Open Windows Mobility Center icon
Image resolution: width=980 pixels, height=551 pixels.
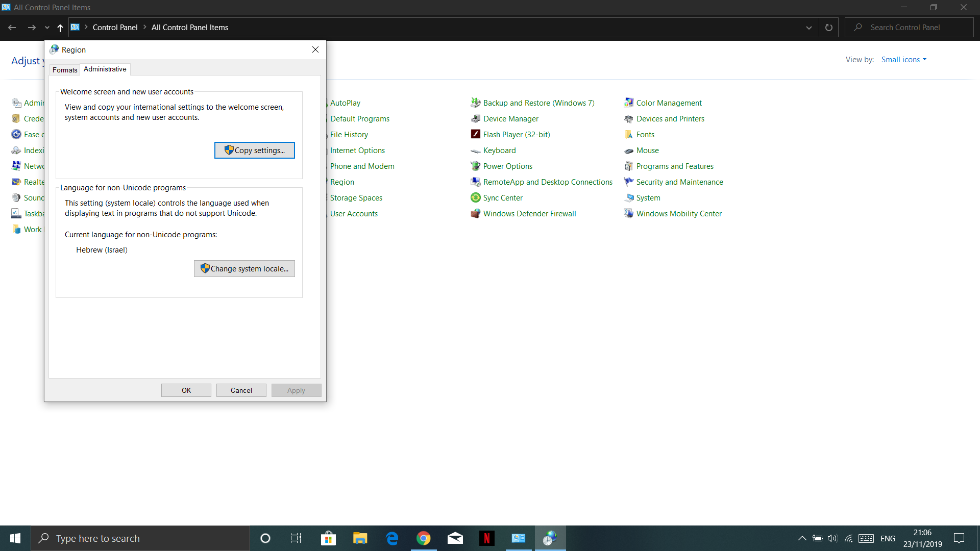[x=628, y=213]
